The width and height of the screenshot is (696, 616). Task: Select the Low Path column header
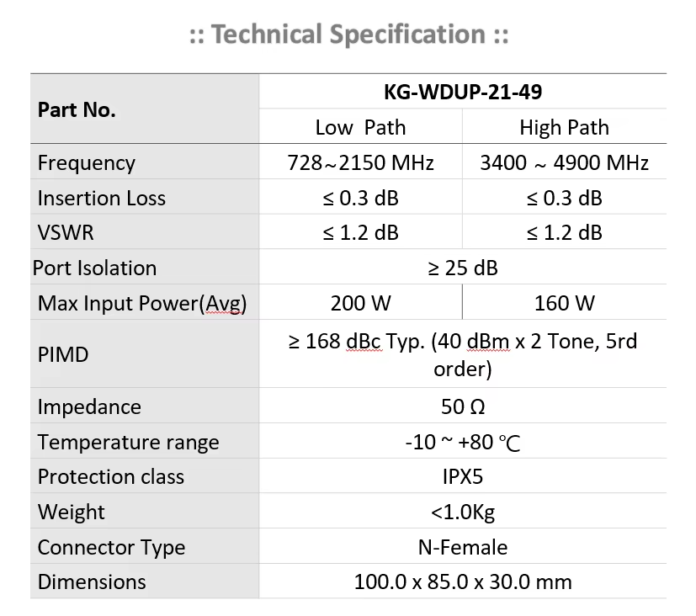click(360, 127)
